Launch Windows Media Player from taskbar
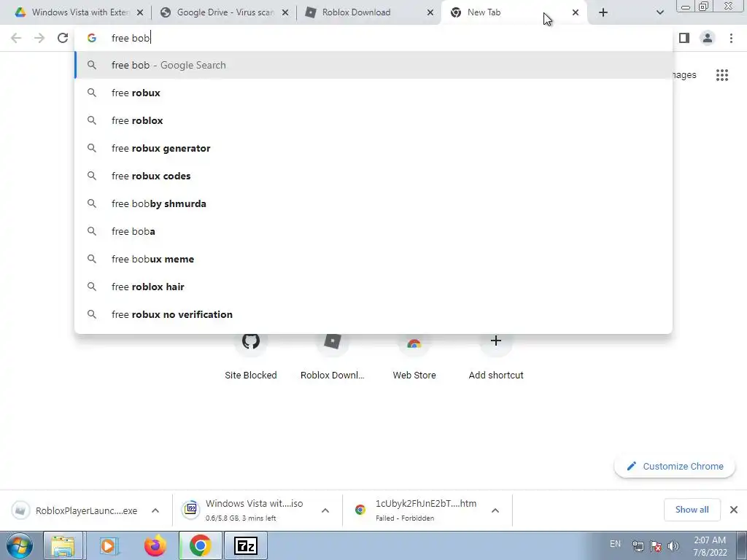The width and height of the screenshot is (747, 560). (x=109, y=545)
